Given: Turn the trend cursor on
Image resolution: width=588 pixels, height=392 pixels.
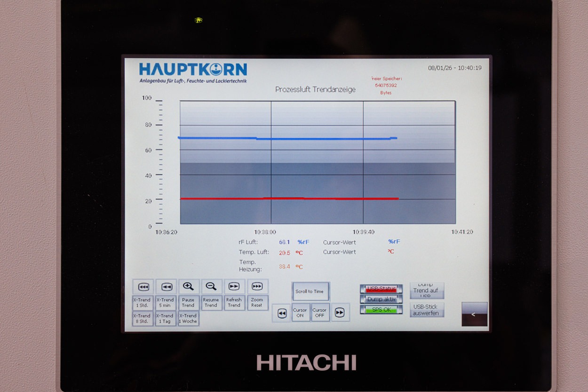Looking at the screenshot, I should (x=300, y=313).
